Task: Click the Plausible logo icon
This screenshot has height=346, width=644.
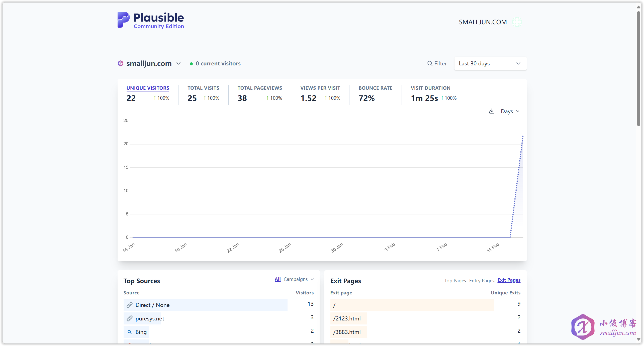Action: click(124, 20)
